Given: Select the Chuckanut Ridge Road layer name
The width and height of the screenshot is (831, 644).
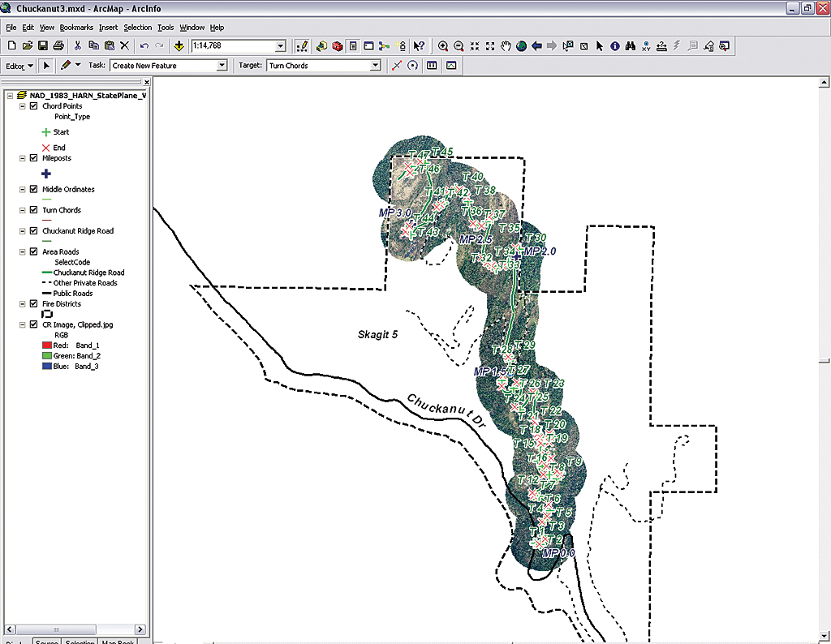Looking at the screenshot, I should 78,231.
